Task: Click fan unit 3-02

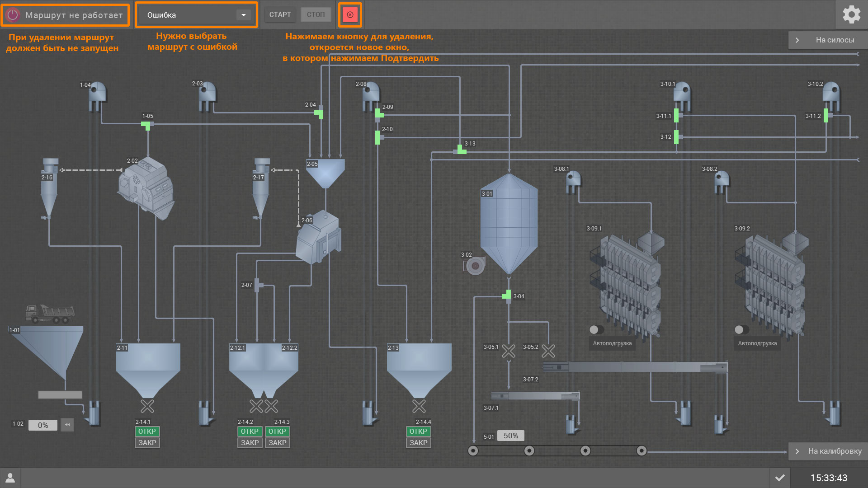Action: click(475, 266)
